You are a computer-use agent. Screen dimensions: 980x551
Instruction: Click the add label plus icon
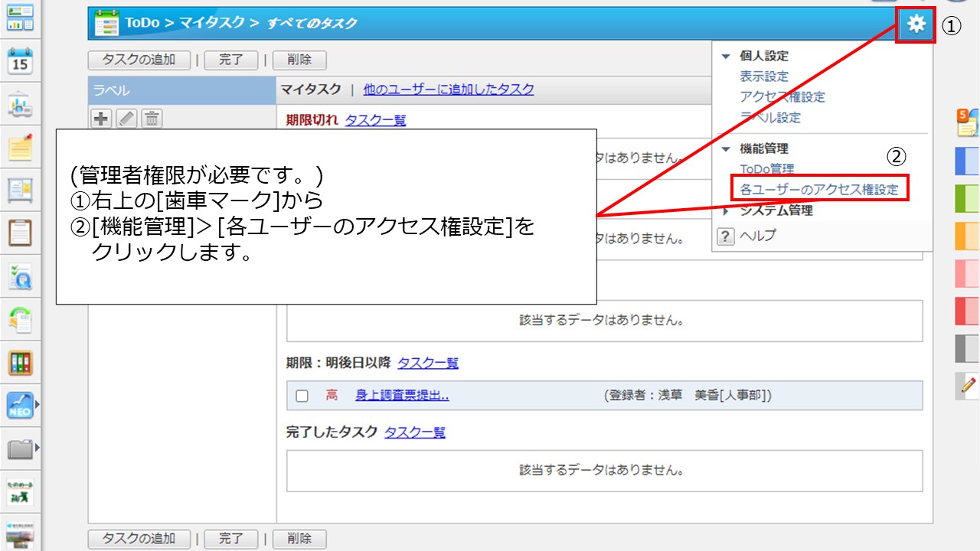[x=101, y=118]
